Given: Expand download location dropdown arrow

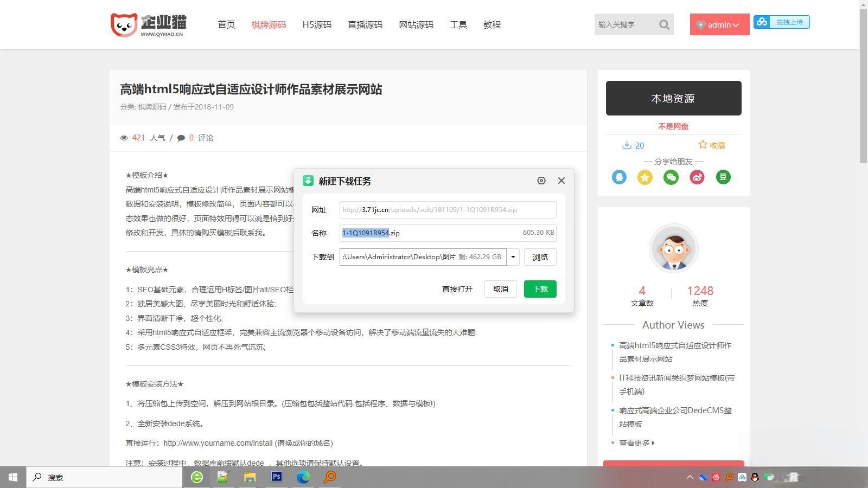Looking at the screenshot, I should point(512,257).
